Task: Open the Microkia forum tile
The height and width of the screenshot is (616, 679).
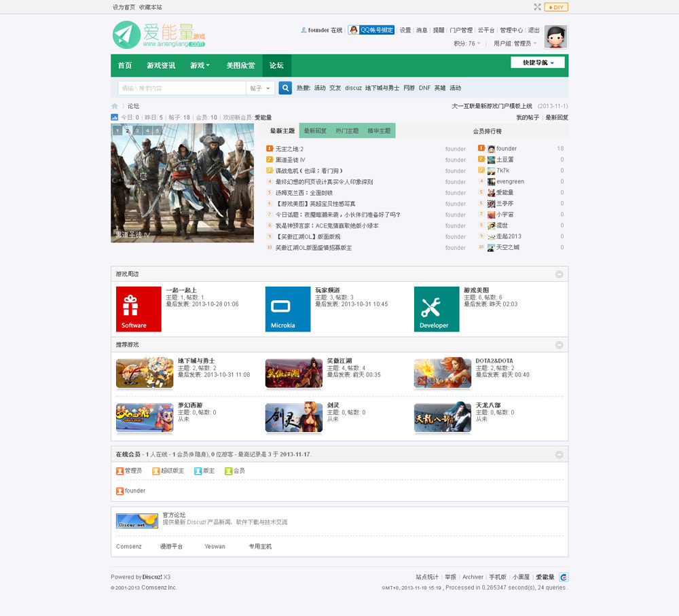Action: (x=288, y=309)
